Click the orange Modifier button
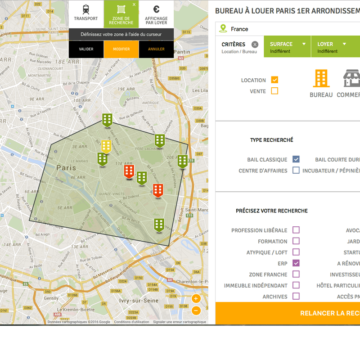The image size is (360, 360). pos(121,49)
